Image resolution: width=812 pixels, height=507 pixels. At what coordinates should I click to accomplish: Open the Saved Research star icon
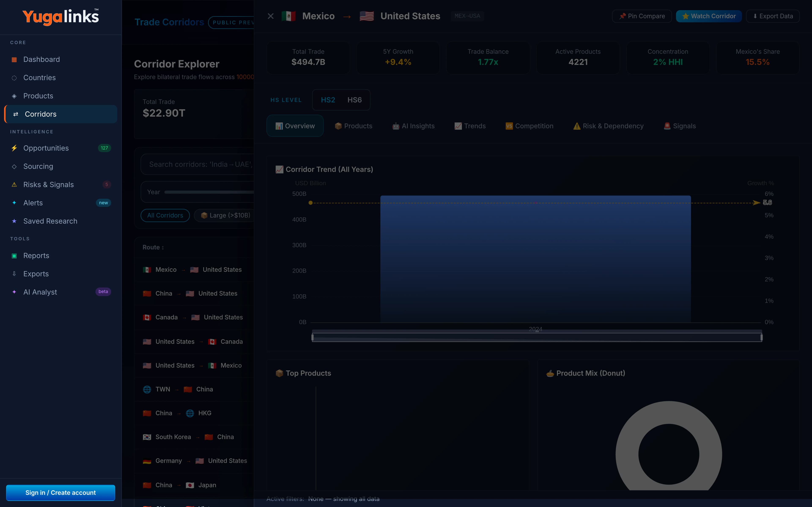(14, 221)
